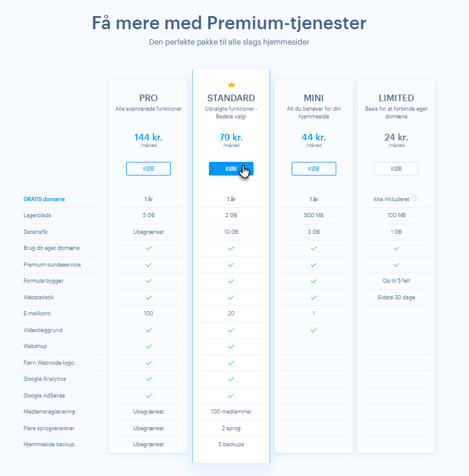Click LIMITED plan's Premium-kundeservice gray checkmark
Viewport: 469px width, 476px height.
(x=396, y=264)
